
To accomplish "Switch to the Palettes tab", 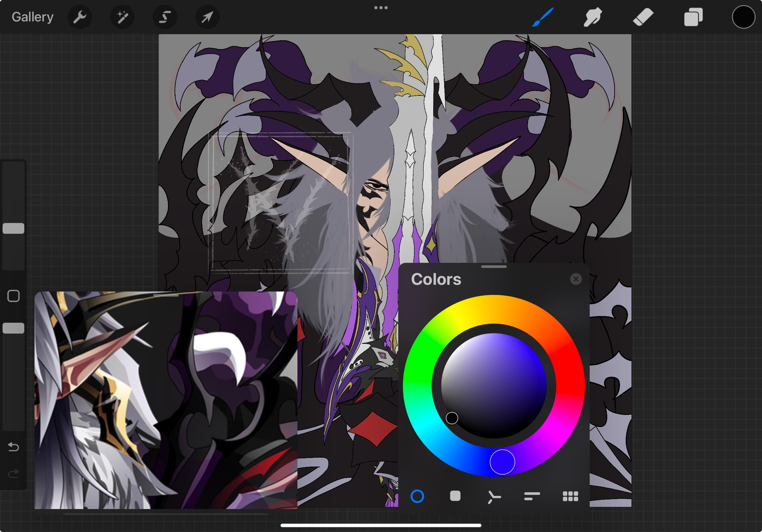I will pyautogui.click(x=570, y=496).
